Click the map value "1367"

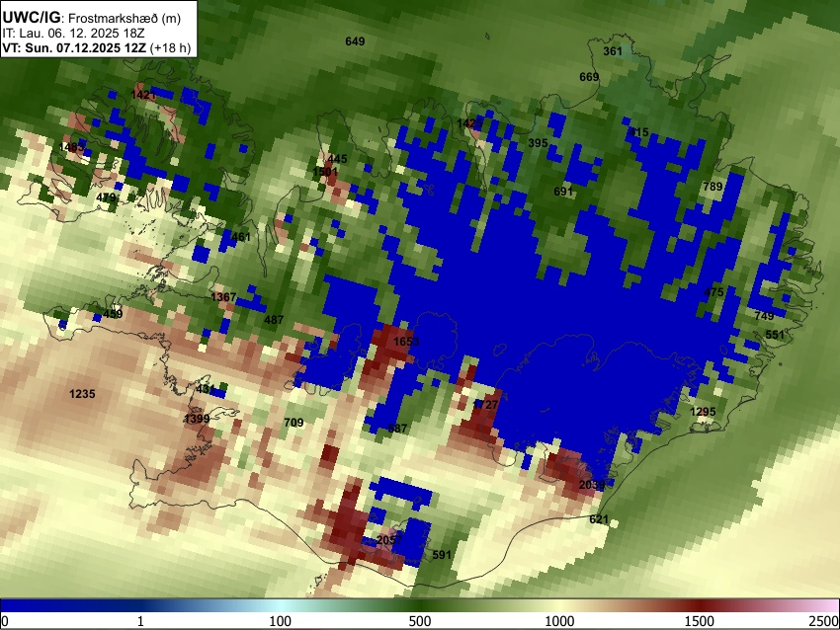coord(223,297)
